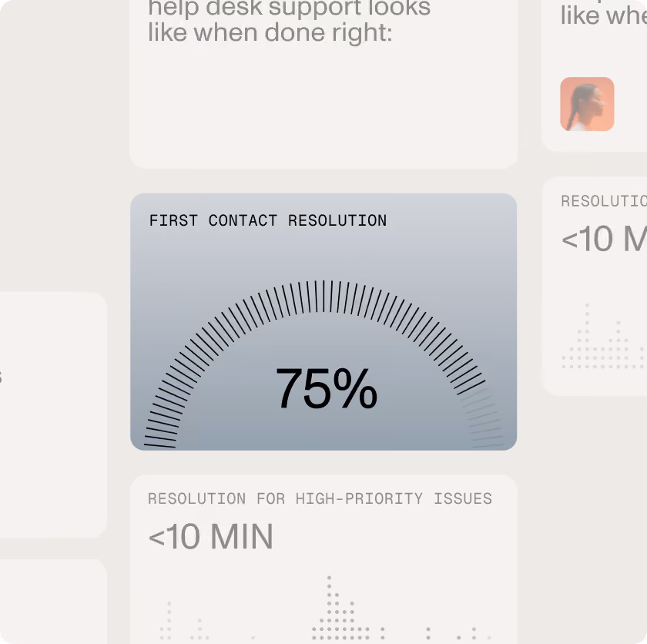The width and height of the screenshot is (647, 644).
Task: Click the partially visible RESOLUTIO label at right
Action: click(604, 201)
